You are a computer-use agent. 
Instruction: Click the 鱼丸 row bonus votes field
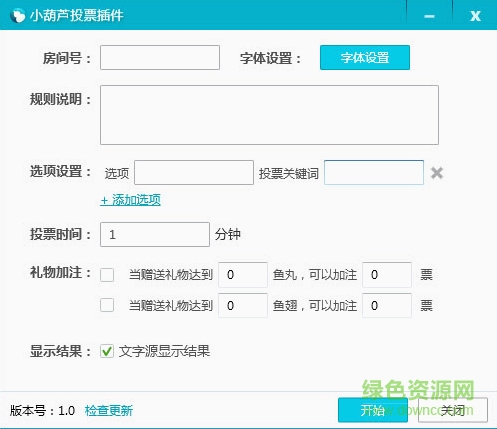pos(387,275)
